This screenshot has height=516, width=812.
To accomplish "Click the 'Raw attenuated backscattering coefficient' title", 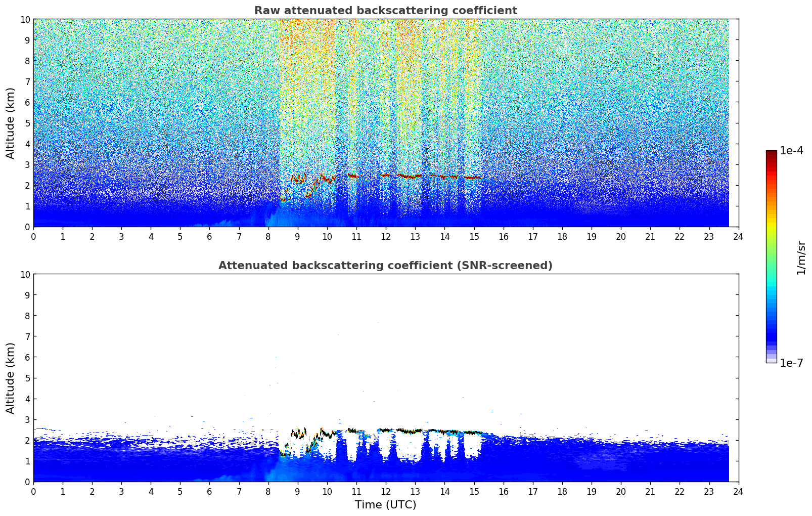I will (385, 11).
